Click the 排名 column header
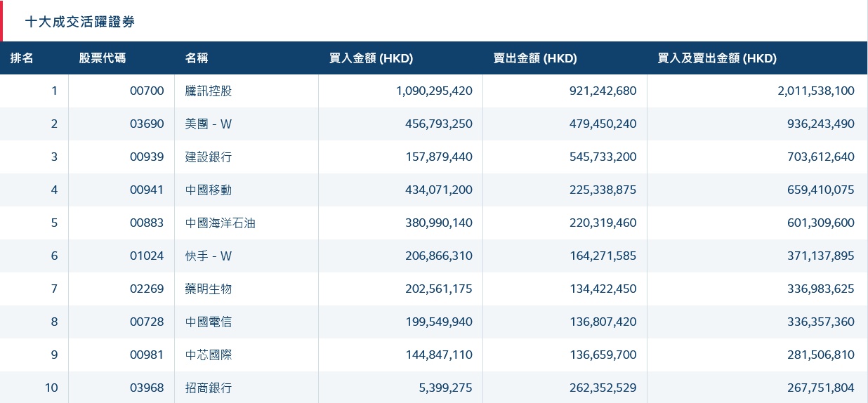The width and height of the screenshot is (868, 403). coord(22,58)
